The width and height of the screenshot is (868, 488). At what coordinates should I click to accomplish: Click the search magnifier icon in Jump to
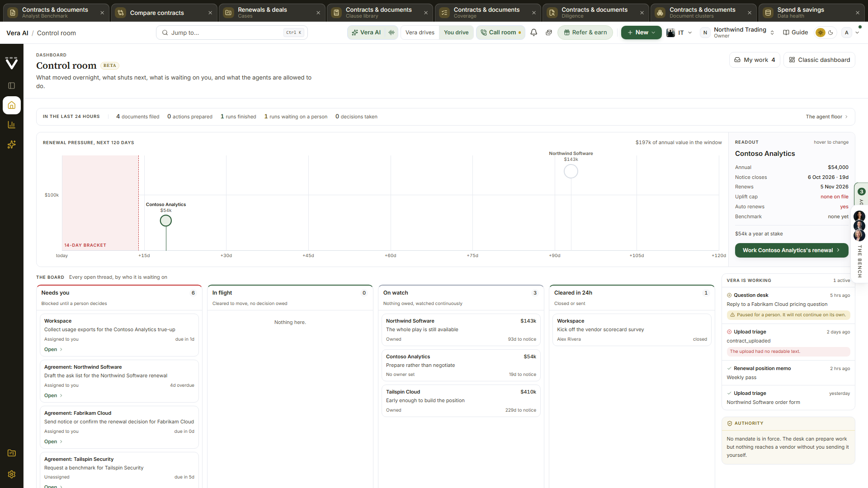pos(165,33)
